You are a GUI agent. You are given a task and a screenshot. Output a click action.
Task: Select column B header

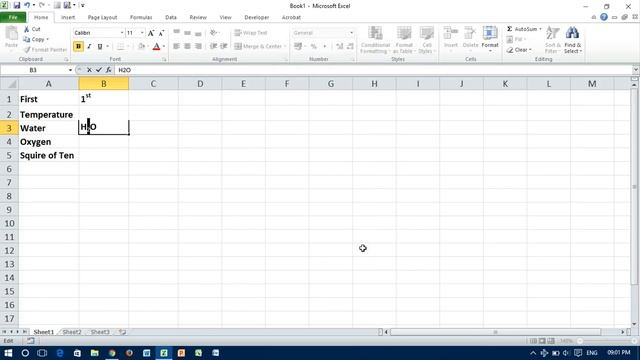tap(104, 84)
